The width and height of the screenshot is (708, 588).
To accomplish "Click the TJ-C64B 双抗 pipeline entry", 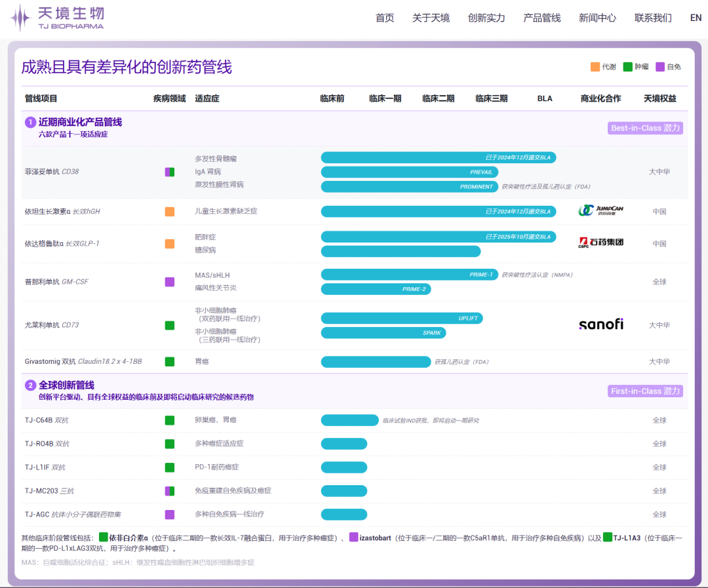I will 47,420.
